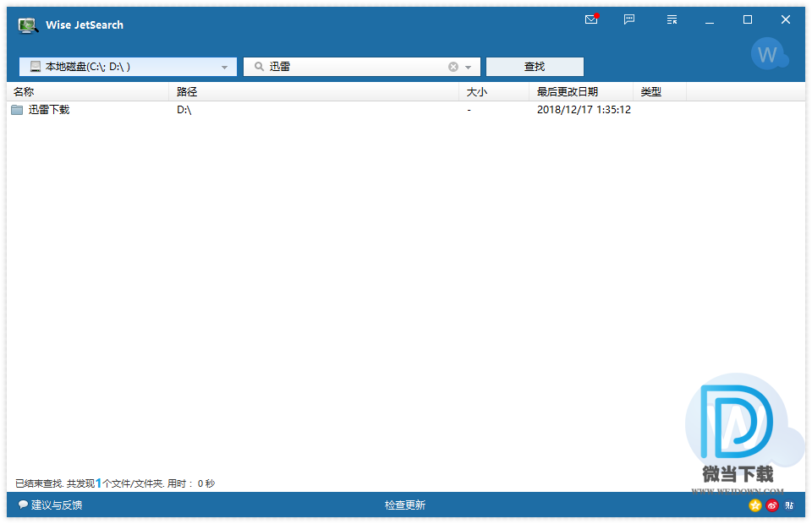Click the folder icon beside 迅雷下载

coord(17,110)
